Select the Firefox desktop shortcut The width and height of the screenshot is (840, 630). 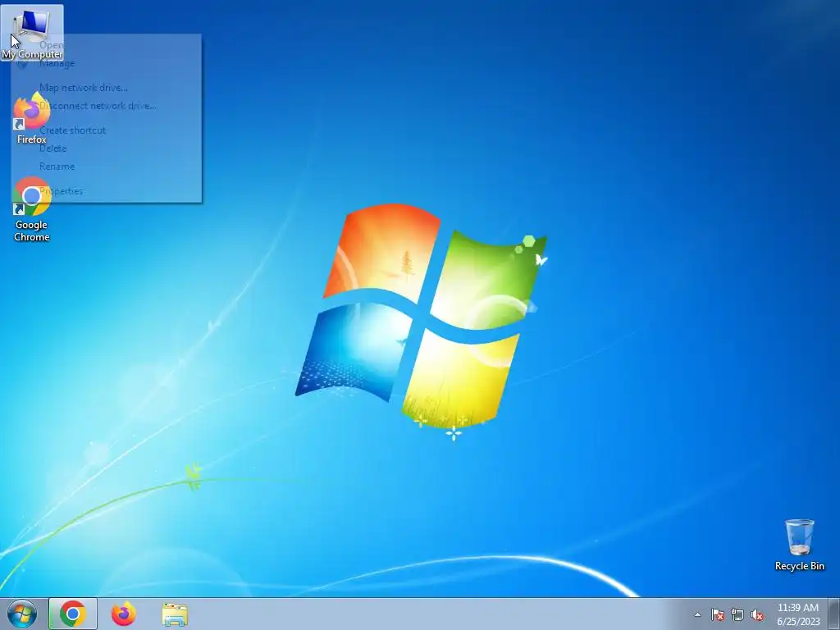(x=32, y=118)
